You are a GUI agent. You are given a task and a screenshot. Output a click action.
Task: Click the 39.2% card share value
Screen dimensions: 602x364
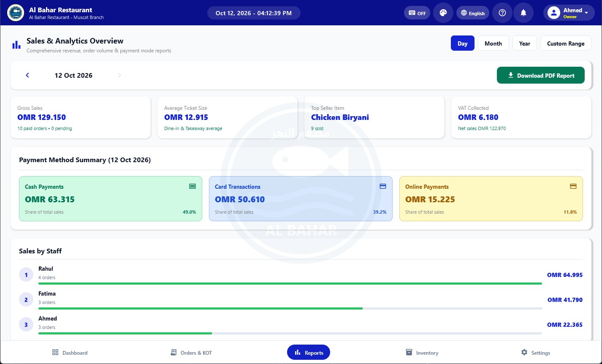(x=380, y=212)
